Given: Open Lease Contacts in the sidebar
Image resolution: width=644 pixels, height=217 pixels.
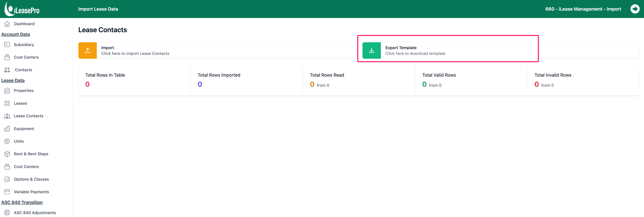Looking at the screenshot, I should coord(28,116).
